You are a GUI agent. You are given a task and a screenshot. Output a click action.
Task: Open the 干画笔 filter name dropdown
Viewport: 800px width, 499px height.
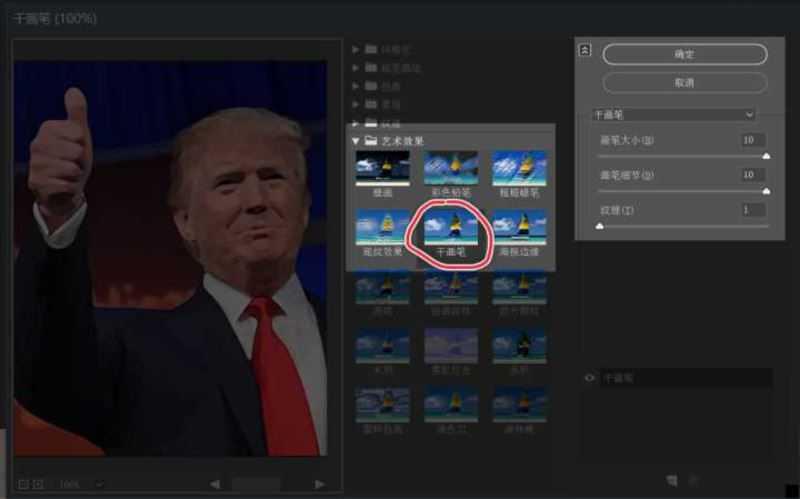[673, 115]
